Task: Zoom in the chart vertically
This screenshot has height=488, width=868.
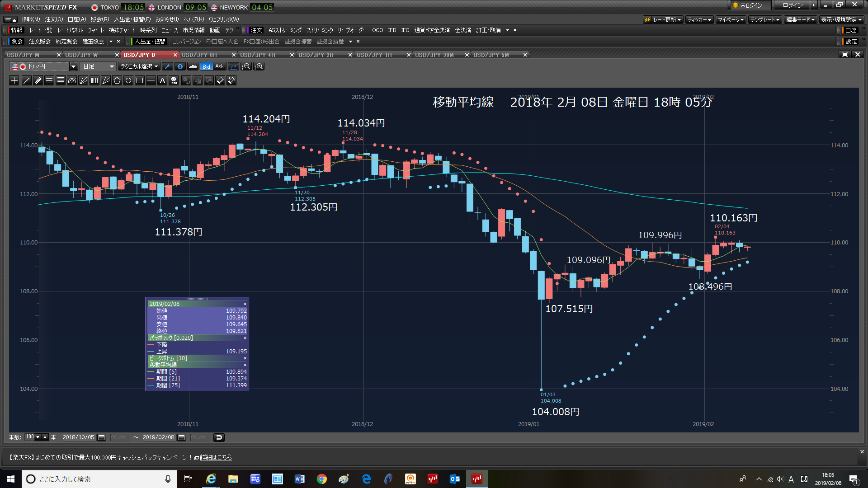Action: coord(259,66)
